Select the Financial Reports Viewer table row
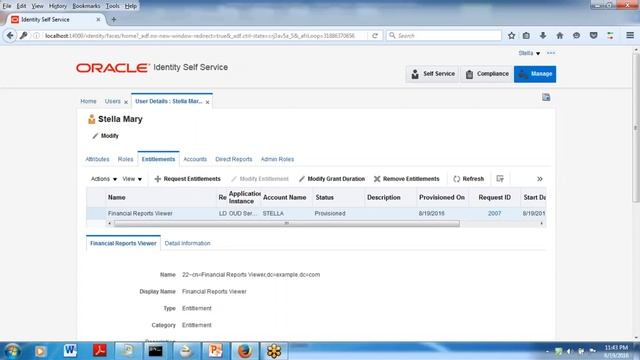The height and width of the screenshot is (360, 640). click(316, 213)
